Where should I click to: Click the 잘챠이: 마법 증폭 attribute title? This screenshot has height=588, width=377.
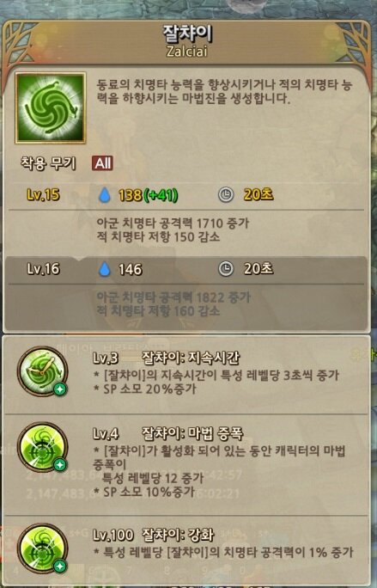(192, 434)
